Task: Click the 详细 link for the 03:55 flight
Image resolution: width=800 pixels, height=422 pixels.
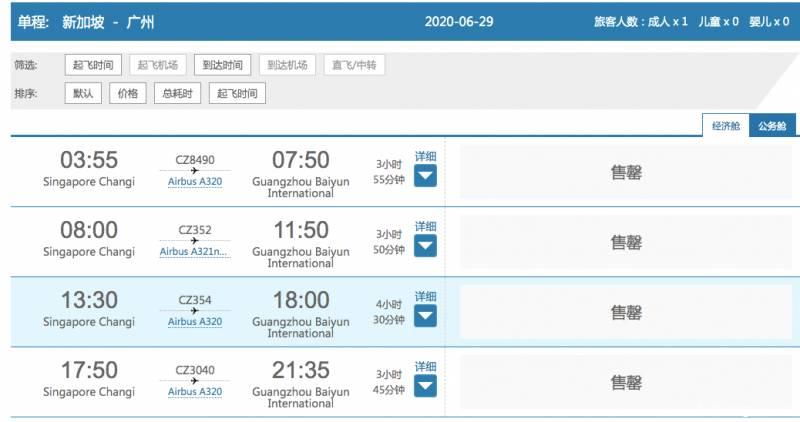Action: coord(425,157)
